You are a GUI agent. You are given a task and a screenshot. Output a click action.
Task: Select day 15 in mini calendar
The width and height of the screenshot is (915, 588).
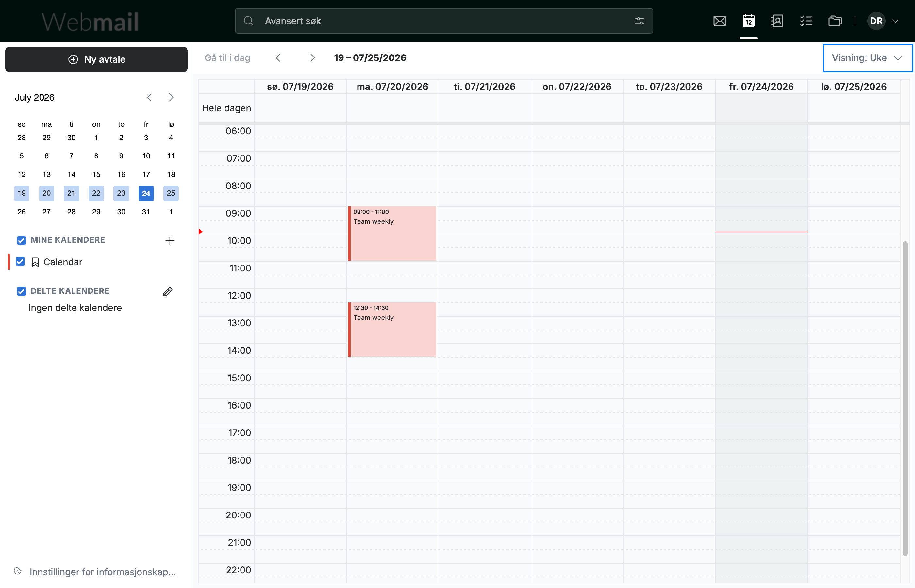[96, 174]
